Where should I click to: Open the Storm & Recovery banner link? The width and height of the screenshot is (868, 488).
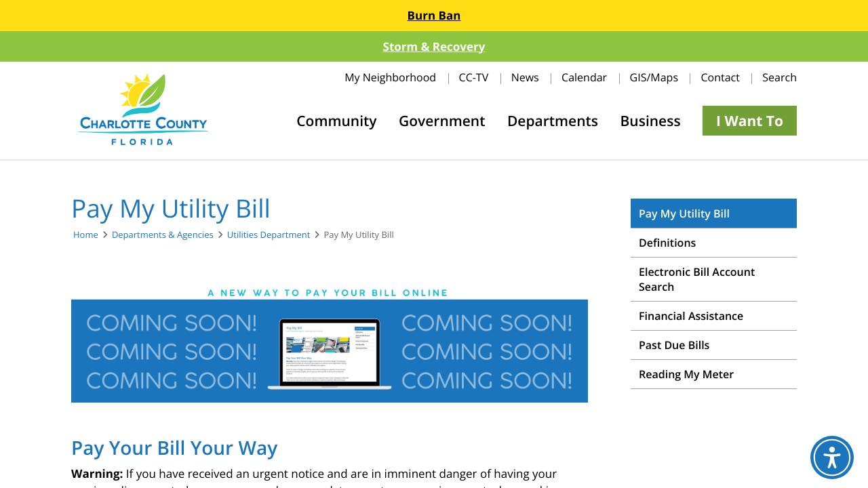click(x=433, y=47)
